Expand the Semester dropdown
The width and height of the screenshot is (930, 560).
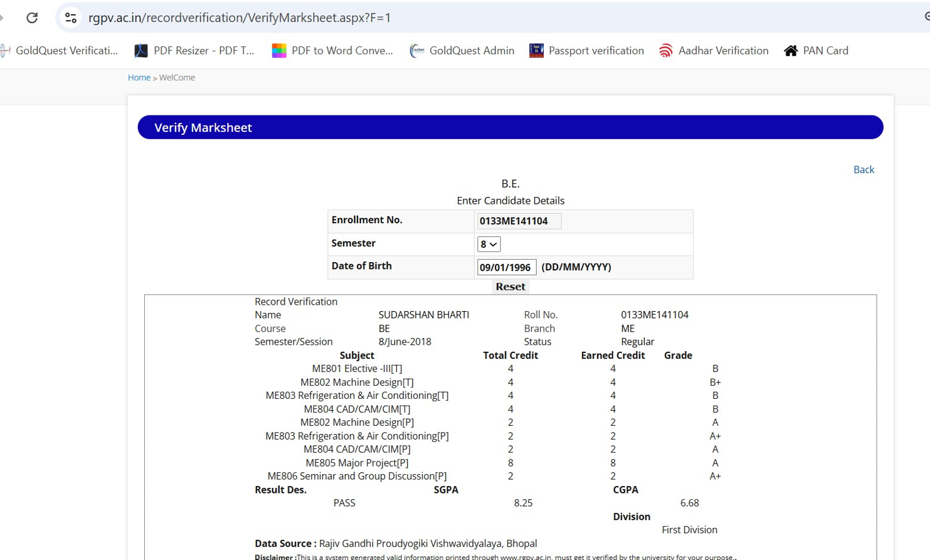point(489,244)
